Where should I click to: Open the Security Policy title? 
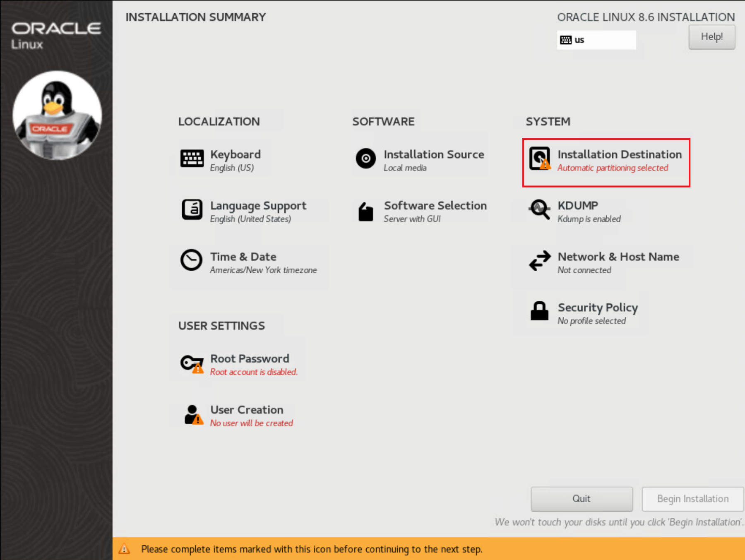click(x=598, y=308)
